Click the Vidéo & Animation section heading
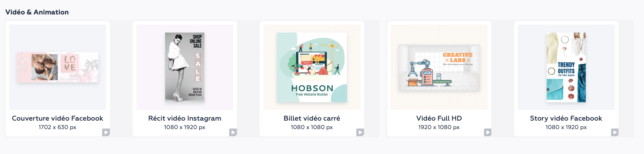644x154 pixels. tap(37, 12)
